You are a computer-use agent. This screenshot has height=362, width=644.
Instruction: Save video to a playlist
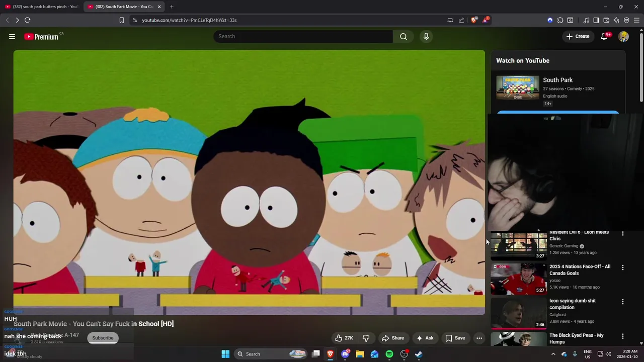[455, 338]
